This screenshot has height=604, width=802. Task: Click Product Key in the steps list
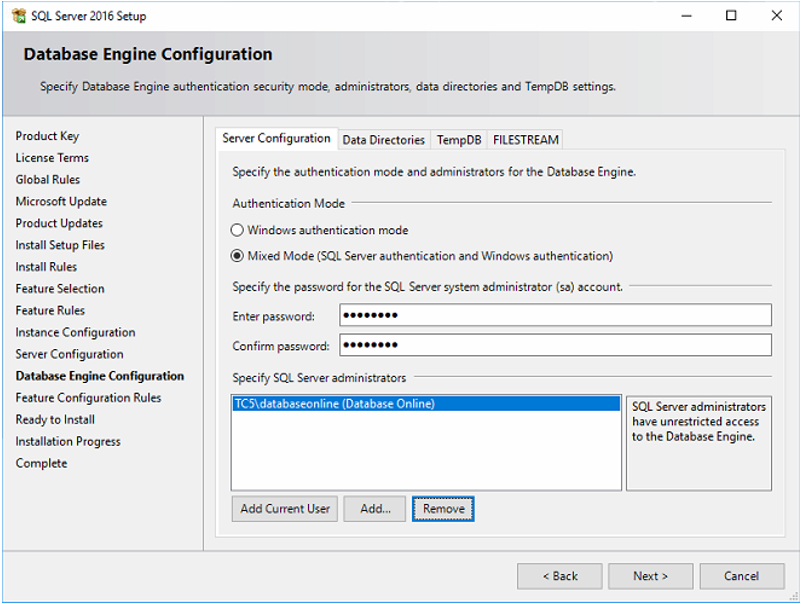point(47,136)
